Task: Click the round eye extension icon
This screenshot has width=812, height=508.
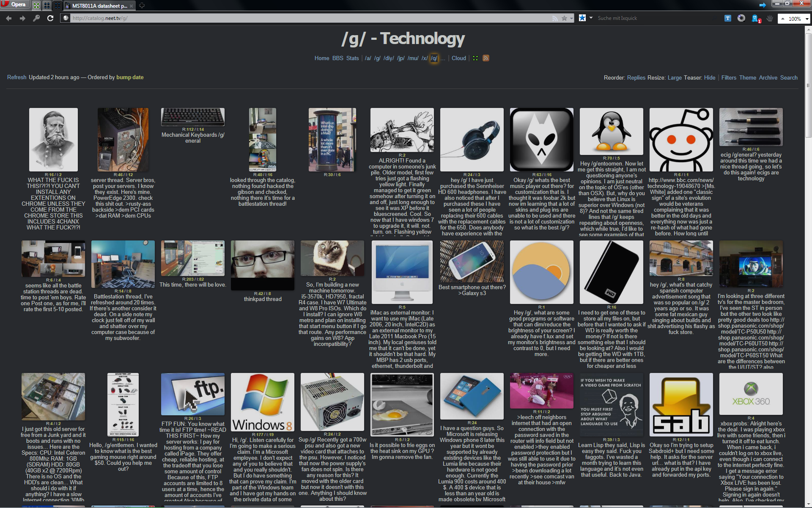Action: 741,18
